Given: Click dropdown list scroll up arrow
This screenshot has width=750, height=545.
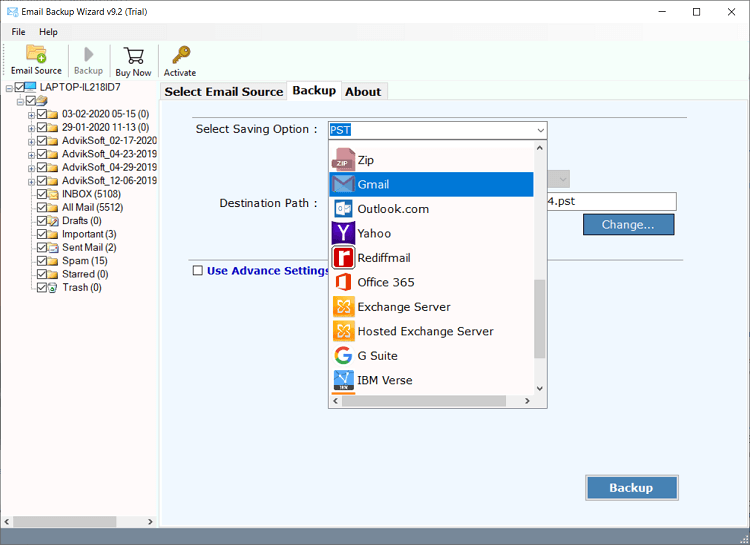Looking at the screenshot, I should pyautogui.click(x=540, y=148).
